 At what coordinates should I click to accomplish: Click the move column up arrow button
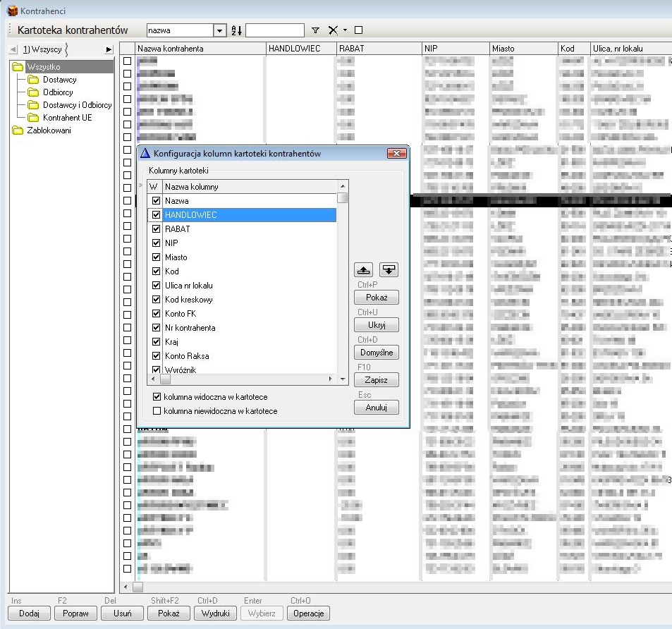[362, 270]
